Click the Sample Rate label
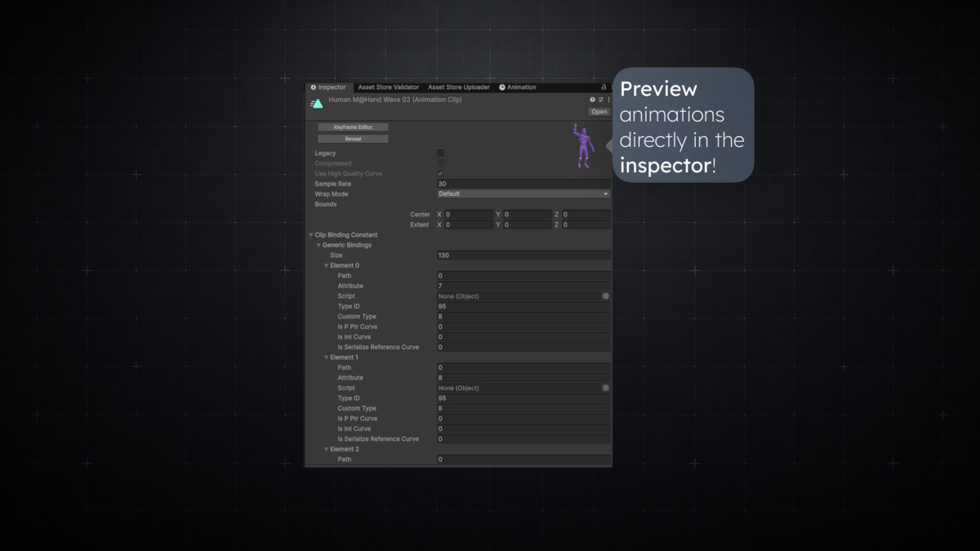This screenshot has width=980, height=551. click(x=333, y=184)
